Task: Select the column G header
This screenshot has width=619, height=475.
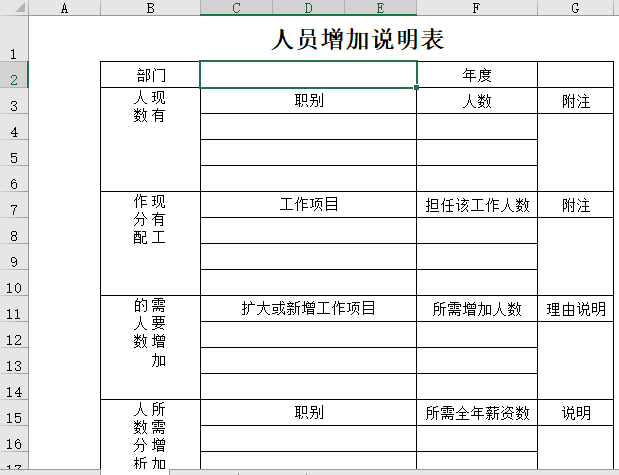Action: point(575,8)
